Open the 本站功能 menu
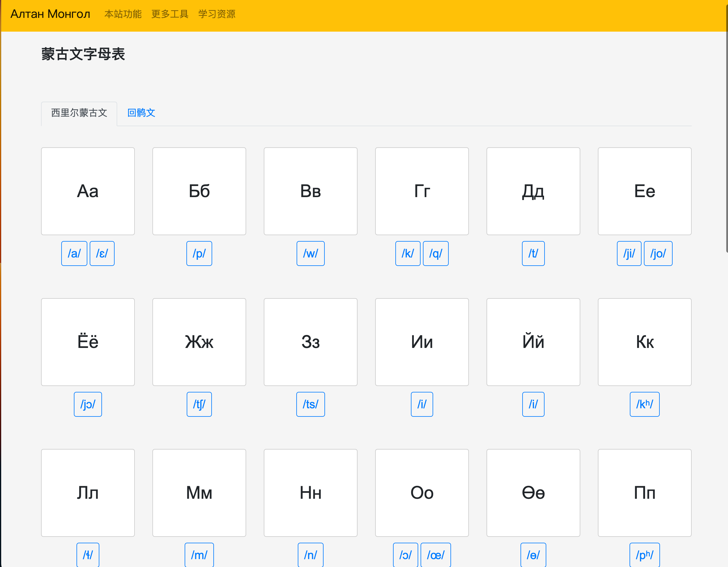Screen dimensions: 728x567 123,14
